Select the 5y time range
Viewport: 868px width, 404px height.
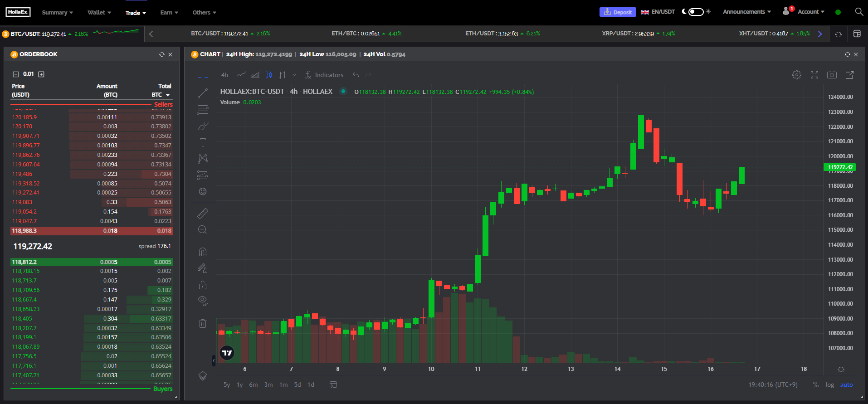pyautogui.click(x=227, y=385)
